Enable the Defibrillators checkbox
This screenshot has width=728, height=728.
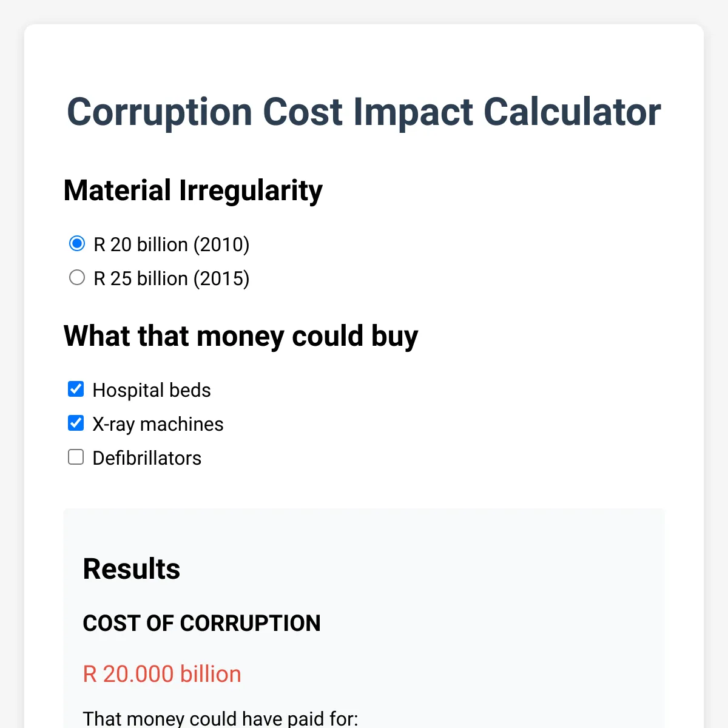point(76,457)
